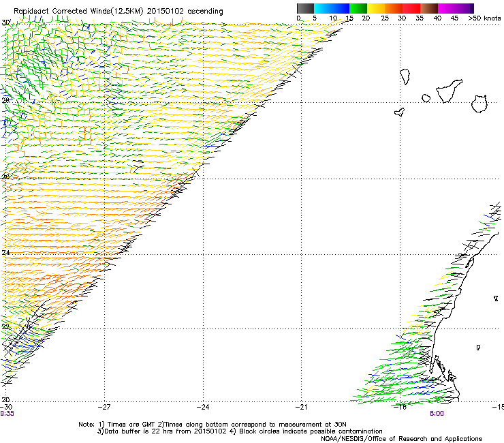Click the dark purple 45-50 knots swatch
The image size is (504, 443).
click(464, 8)
